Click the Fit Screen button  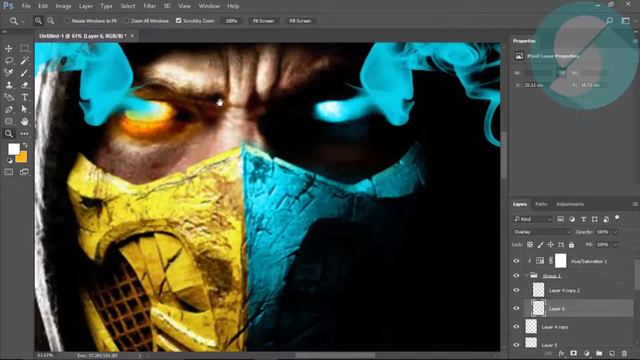pos(263,21)
